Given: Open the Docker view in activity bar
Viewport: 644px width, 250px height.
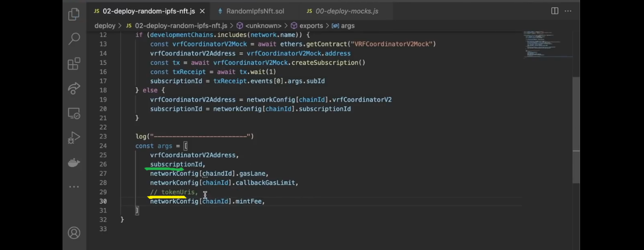Looking at the screenshot, I should coord(74,163).
